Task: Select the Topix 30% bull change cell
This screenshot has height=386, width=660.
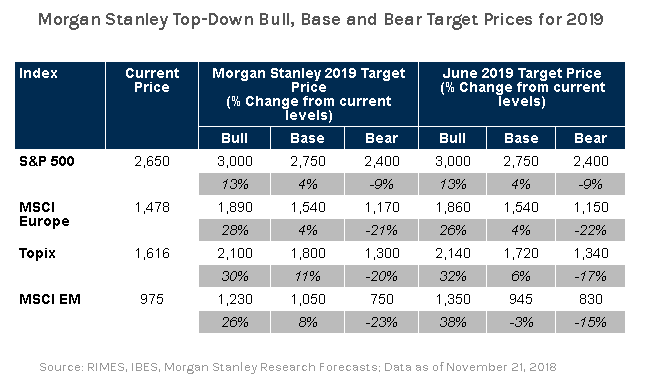Action: (234, 276)
